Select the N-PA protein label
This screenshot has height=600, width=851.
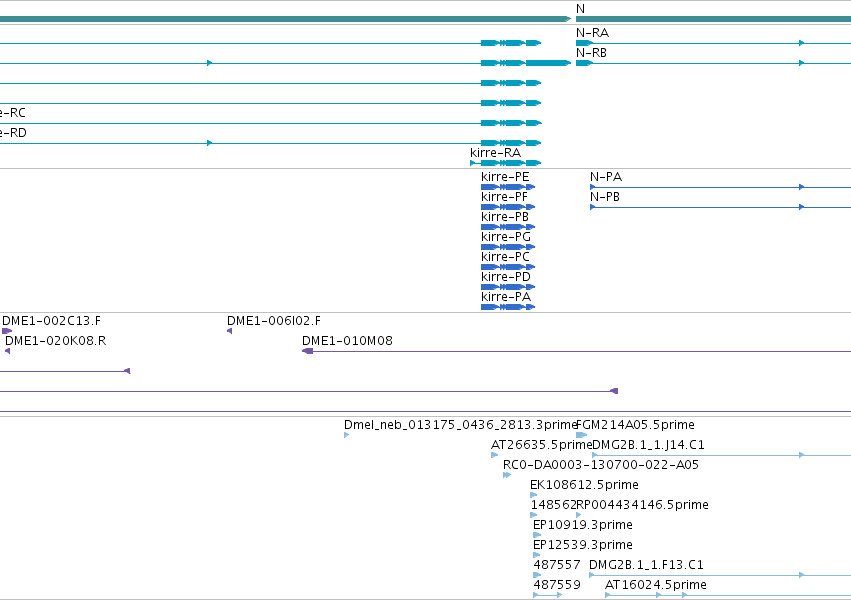point(606,177)
